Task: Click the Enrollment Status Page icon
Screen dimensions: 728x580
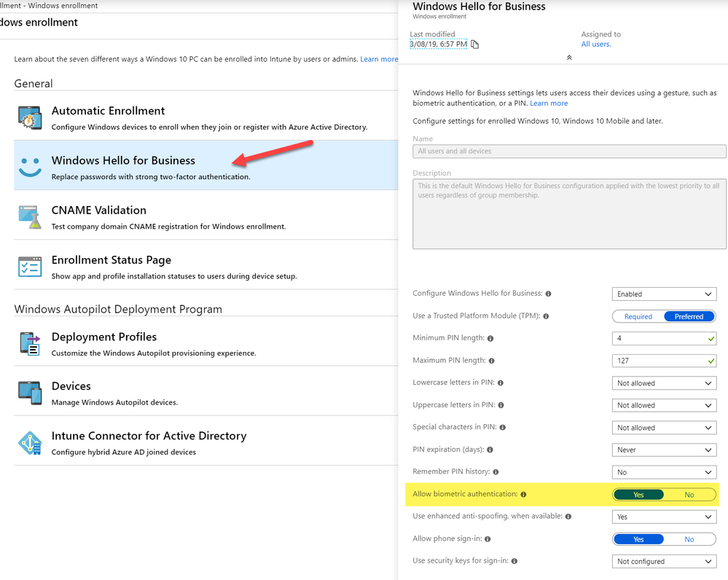Action: tap(30, 267)
